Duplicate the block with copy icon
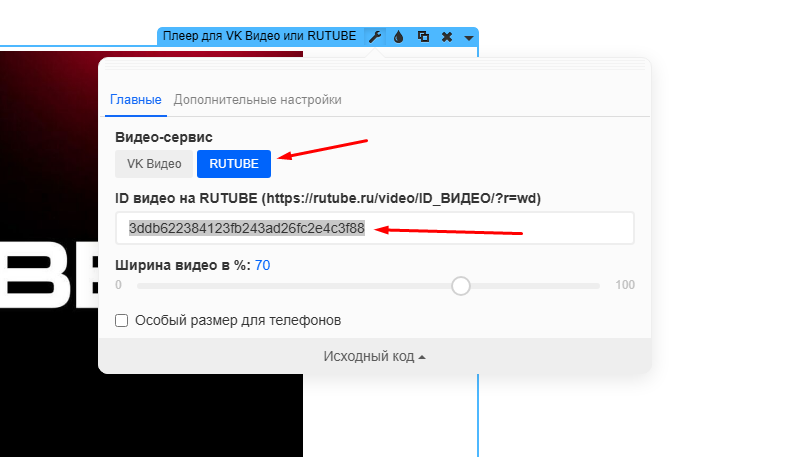 (423, 37)
